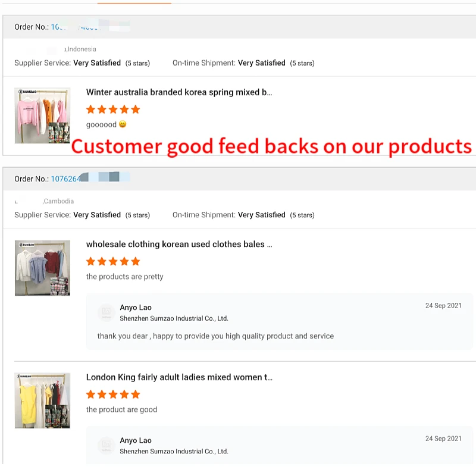Screen dimensions: 476x476
Task: Click the highlighted orange tab indicator at top
Action: pos(134,2)
